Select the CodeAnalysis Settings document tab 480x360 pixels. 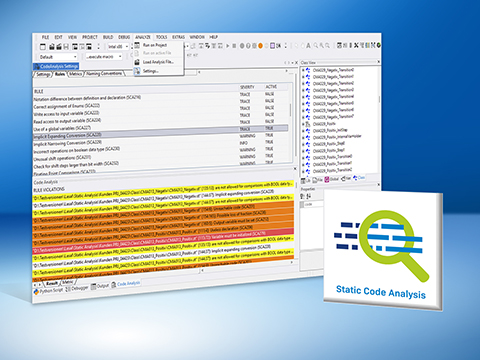pyautogui.click(x=57, y=66)
